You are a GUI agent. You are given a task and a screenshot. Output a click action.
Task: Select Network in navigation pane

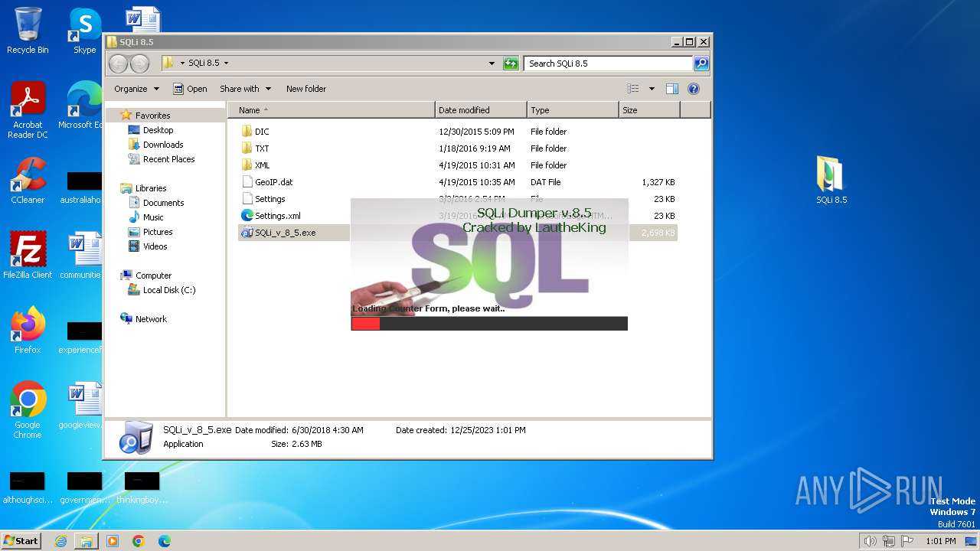point(151,319)
